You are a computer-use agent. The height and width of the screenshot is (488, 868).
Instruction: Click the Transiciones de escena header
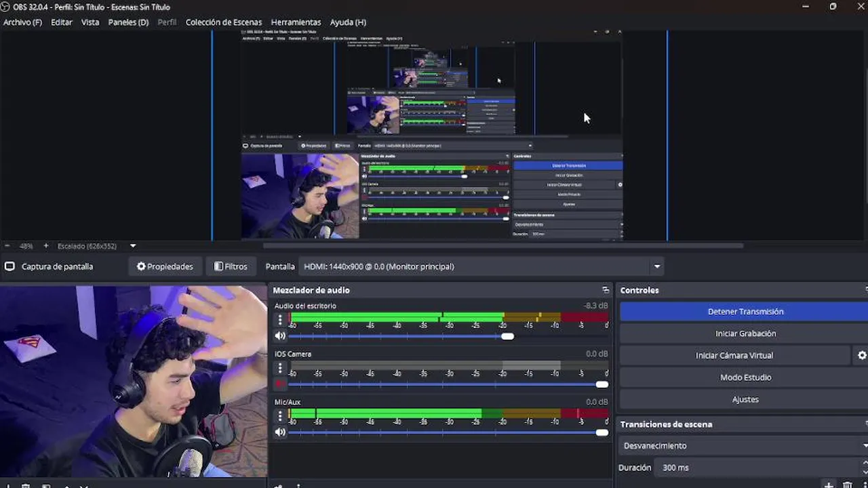tap(666, 424)
